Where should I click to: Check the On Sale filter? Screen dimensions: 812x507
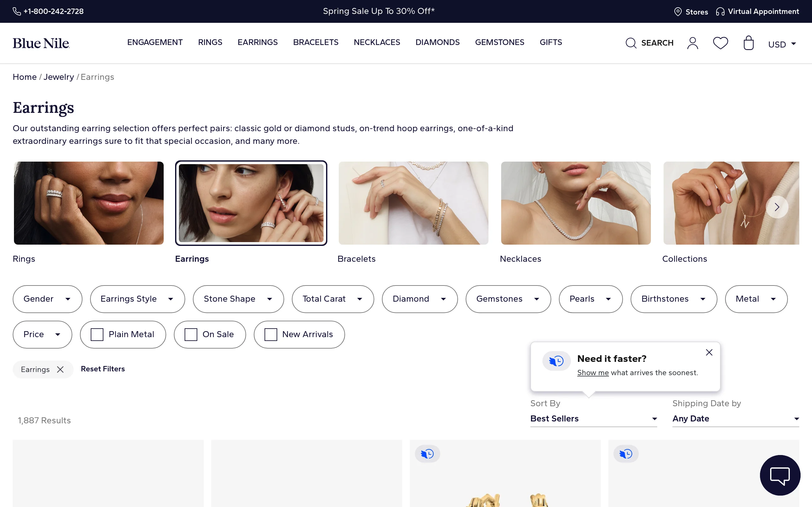click(191, 334)
